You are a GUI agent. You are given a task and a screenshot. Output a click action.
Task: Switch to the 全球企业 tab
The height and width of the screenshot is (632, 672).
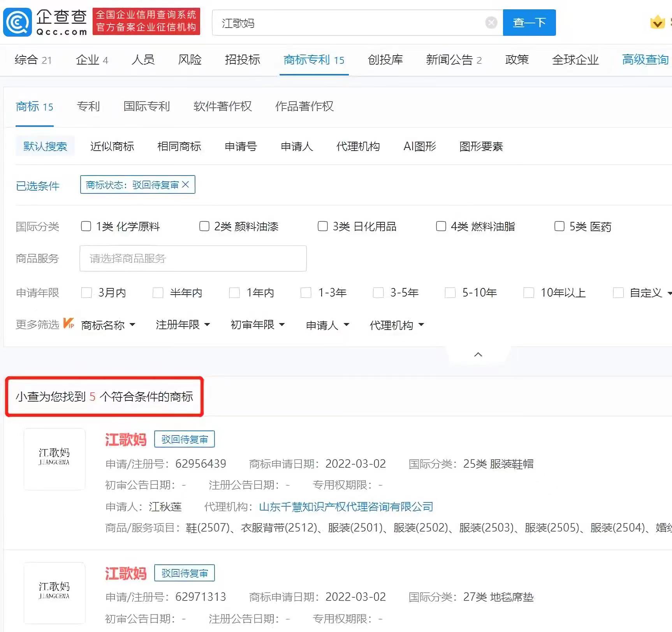pyautogui.click(x=575, y=60)
